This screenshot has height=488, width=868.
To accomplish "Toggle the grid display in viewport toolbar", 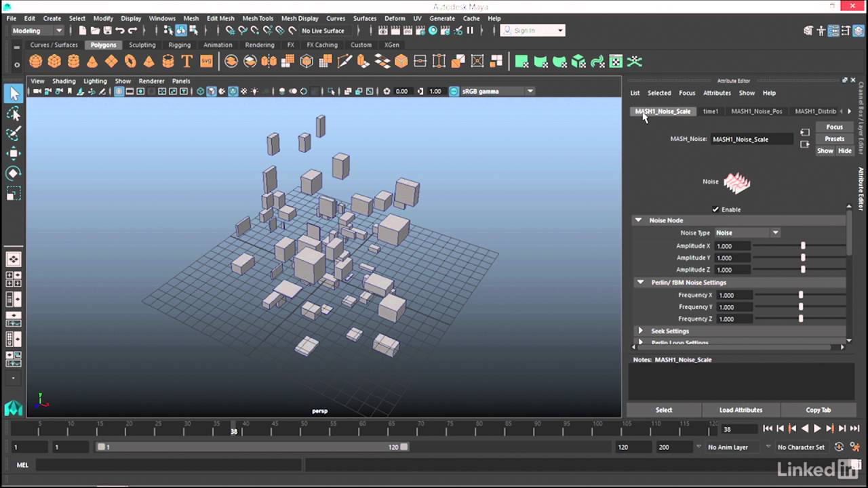I will pos(119,91).
